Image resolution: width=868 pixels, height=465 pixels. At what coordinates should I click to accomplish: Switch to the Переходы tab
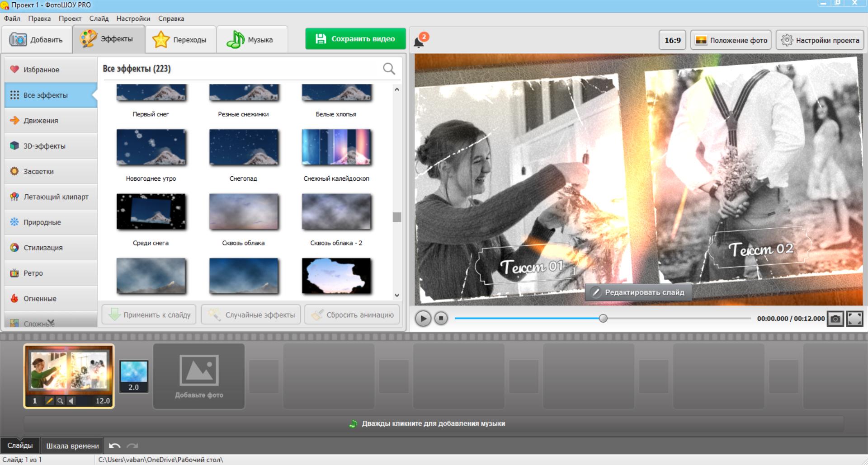180,40
